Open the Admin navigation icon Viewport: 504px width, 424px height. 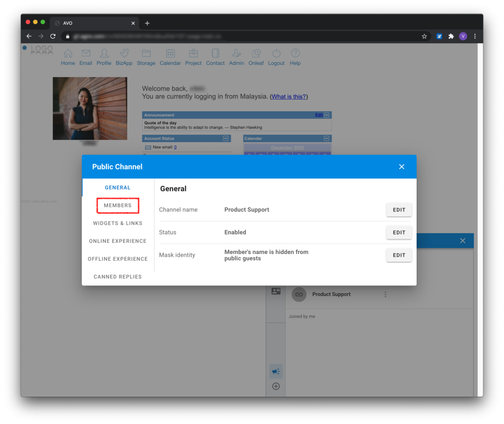(236, 54)
